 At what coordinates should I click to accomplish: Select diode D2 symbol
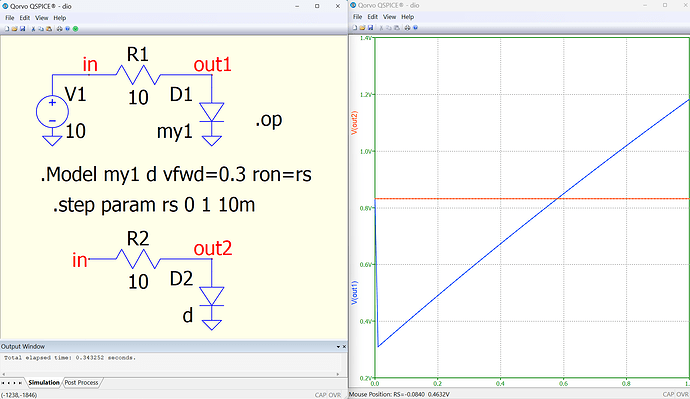coord(212,296)
